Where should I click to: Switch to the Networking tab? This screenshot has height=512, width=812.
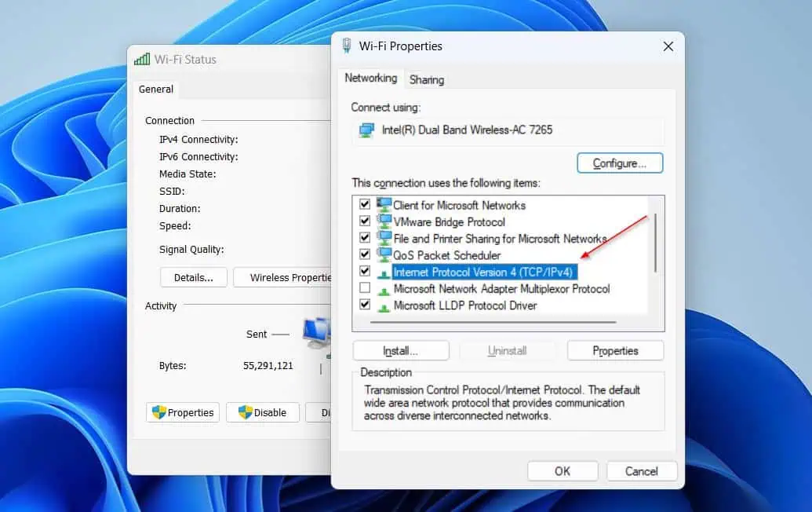pos(371,79)
